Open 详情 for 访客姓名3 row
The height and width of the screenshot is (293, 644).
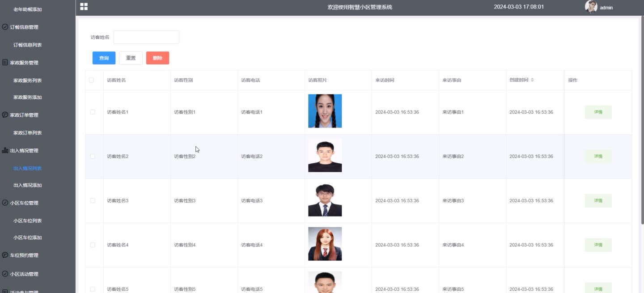click(x=598, y=201)
